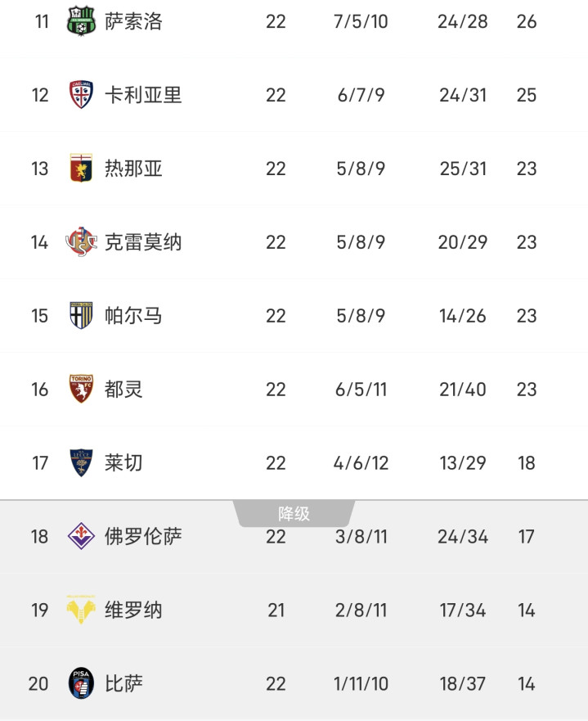Open team name 佛罗伦萨

143,537
